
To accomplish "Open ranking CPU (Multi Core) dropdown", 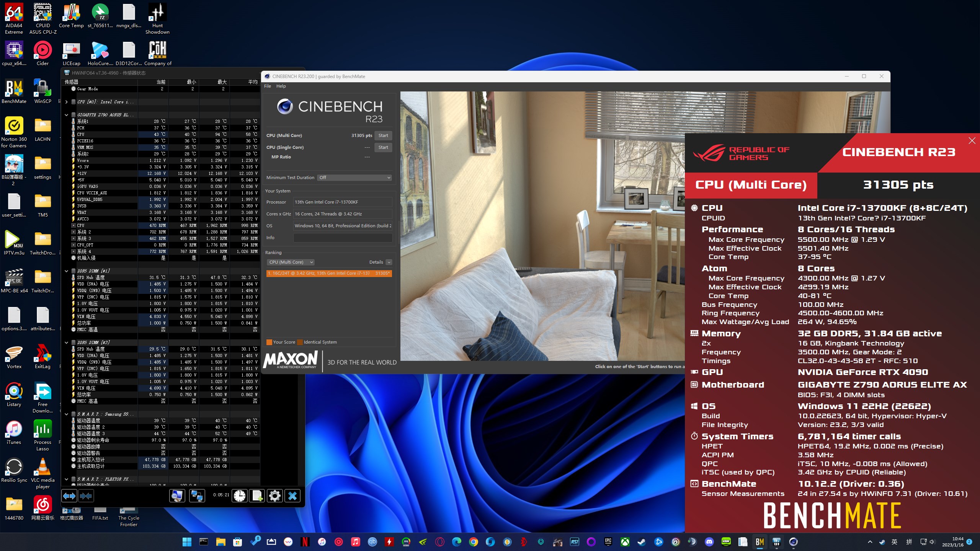I will click(290, 262).
